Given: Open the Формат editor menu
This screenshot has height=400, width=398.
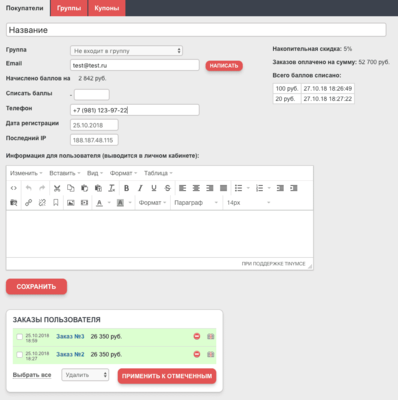Looking at the screenshot, I should pos(123,173).
